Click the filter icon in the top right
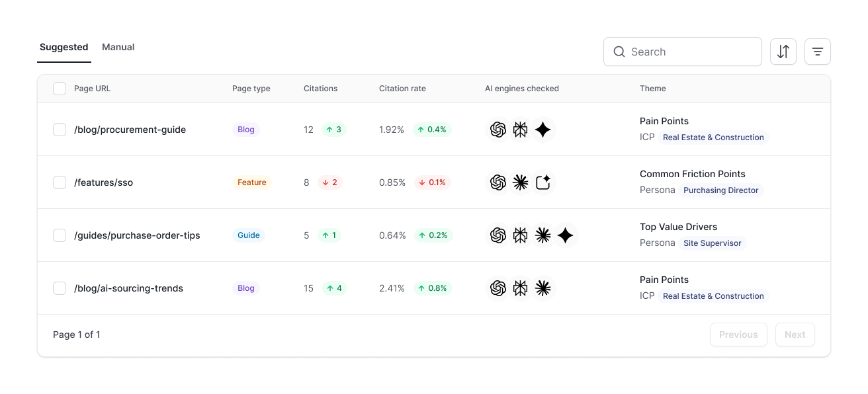The width and height of the screenshot is (868, 394). pyautogui.click(x=818, y=52)
